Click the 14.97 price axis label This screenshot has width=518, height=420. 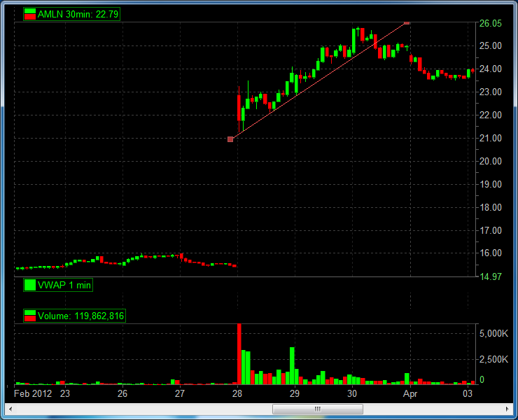[490, 277]
